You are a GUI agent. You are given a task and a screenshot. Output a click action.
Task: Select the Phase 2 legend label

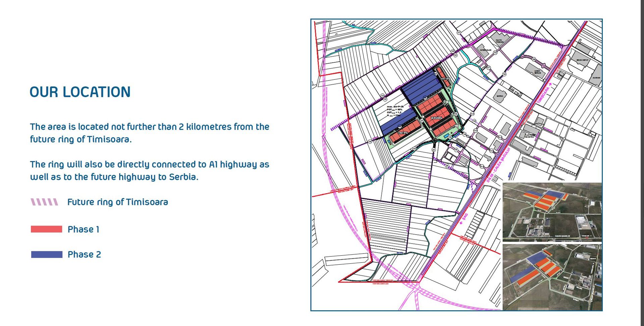point(84,255)
